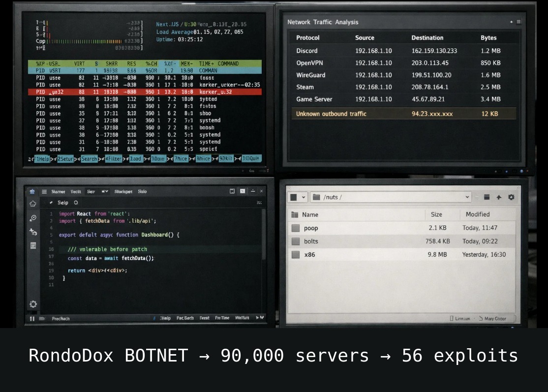Open the /nuts path dropdown
The height and width of the screenshot is (392, 548).
(x=467, y=197)
